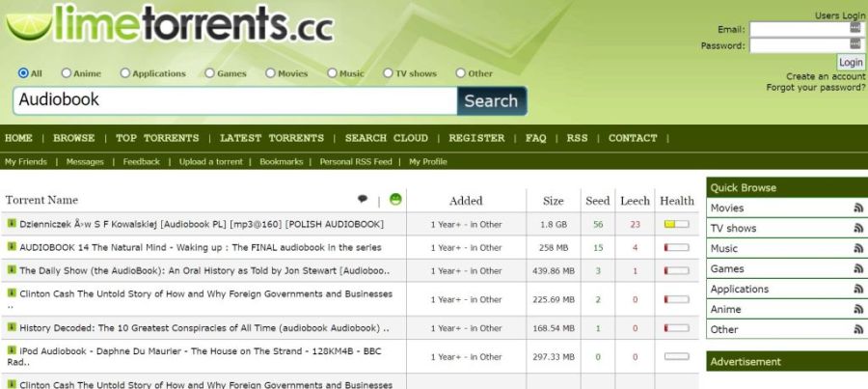Click the 1.8 GB size cell
Viewport: 868px width, 389px height.
point(554,224)
